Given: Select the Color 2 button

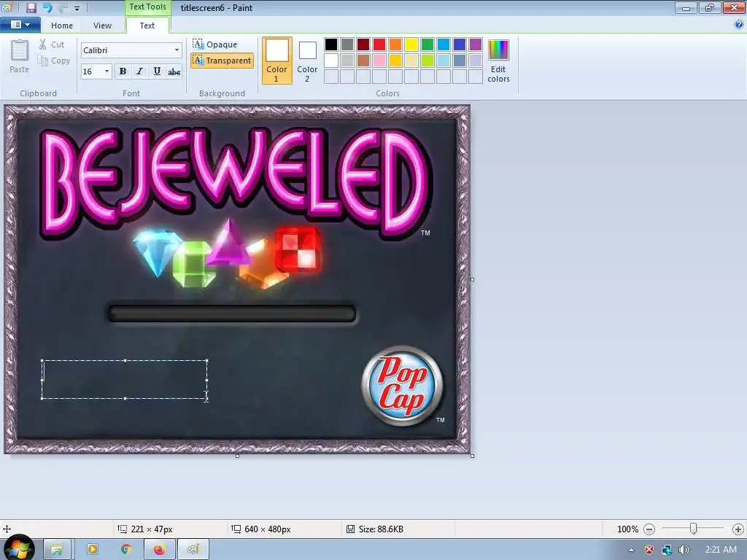Looking at the screenshot, I should click(307, 61).
